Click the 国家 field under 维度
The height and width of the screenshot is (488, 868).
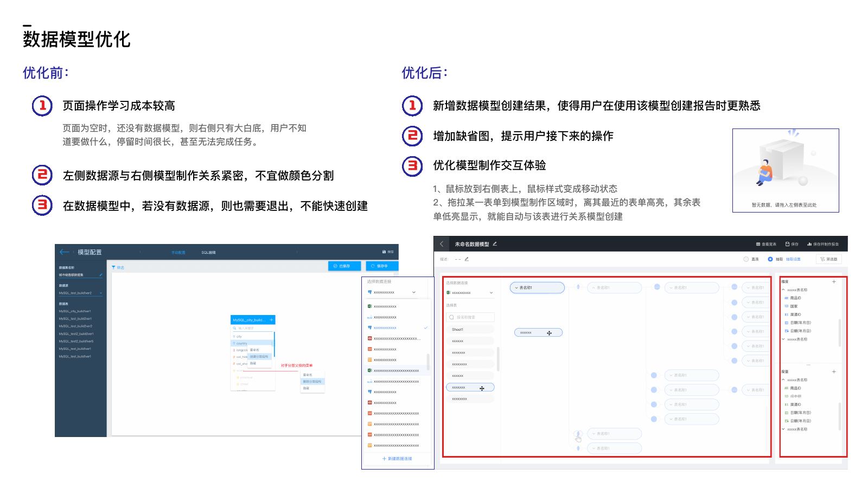coord(794,306)
